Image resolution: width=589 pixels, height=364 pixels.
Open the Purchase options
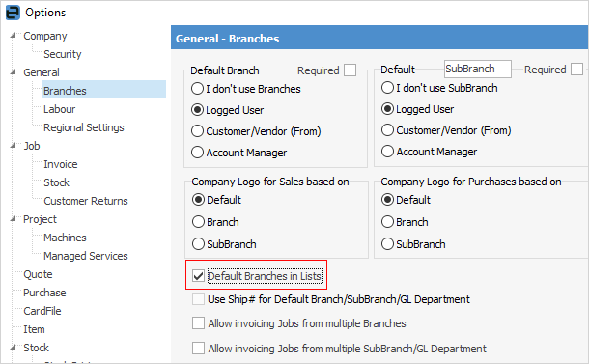tap(44, 293)
